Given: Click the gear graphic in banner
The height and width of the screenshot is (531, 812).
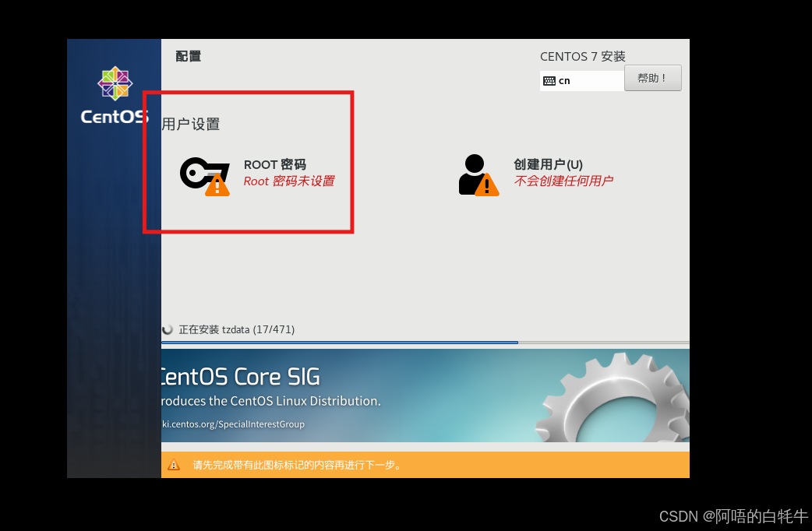Looking at the screenshot, I should (x=613, y=398).
